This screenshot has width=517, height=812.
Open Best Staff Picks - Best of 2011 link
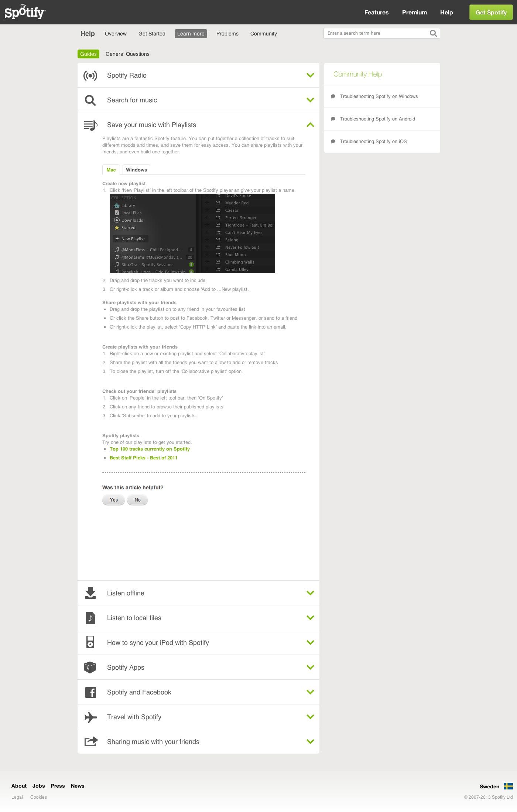tap(143, 458)
